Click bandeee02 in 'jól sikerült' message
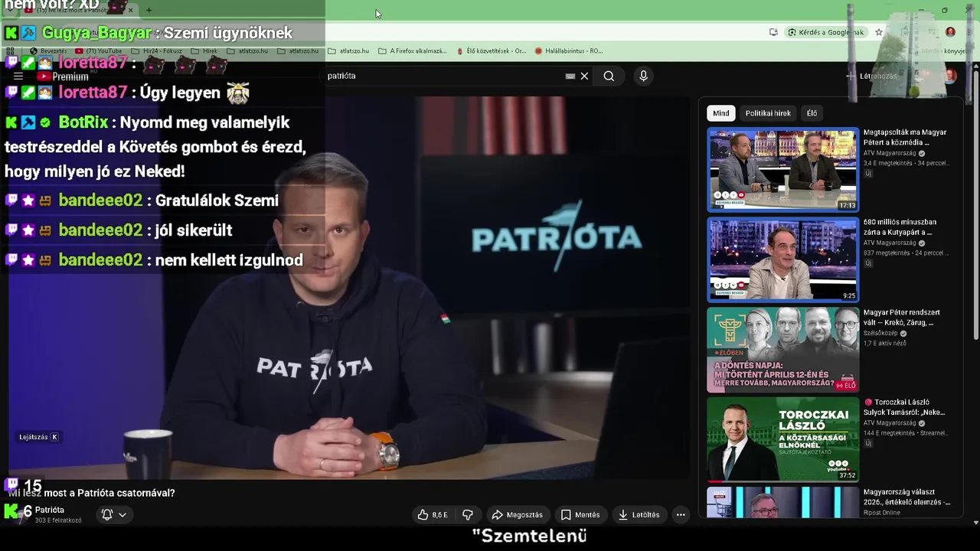This screenshot has width=980, height=551. click(100, 230)
